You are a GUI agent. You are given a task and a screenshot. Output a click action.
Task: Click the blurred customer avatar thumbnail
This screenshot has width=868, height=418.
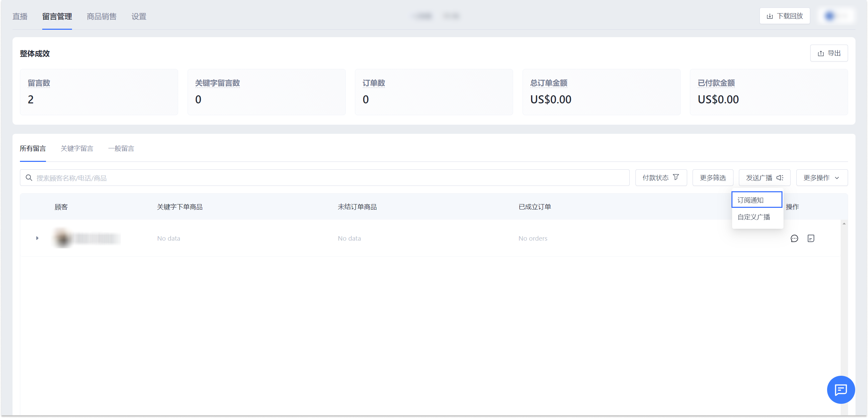(x=63, y=239)
